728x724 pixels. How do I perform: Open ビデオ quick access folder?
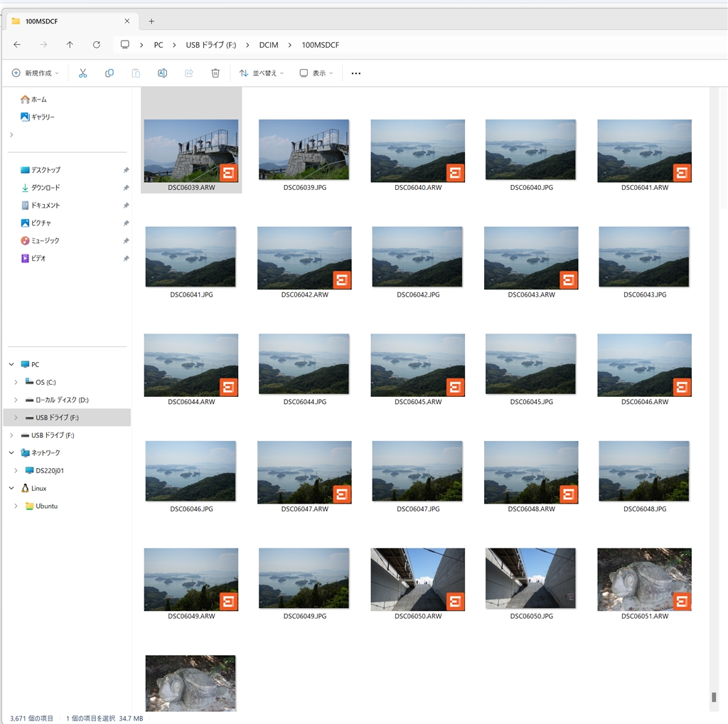tap(33, 258)
